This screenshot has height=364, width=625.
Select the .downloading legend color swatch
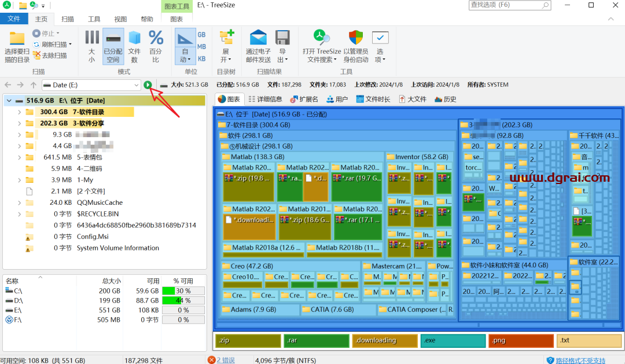(x=385, y=340)
